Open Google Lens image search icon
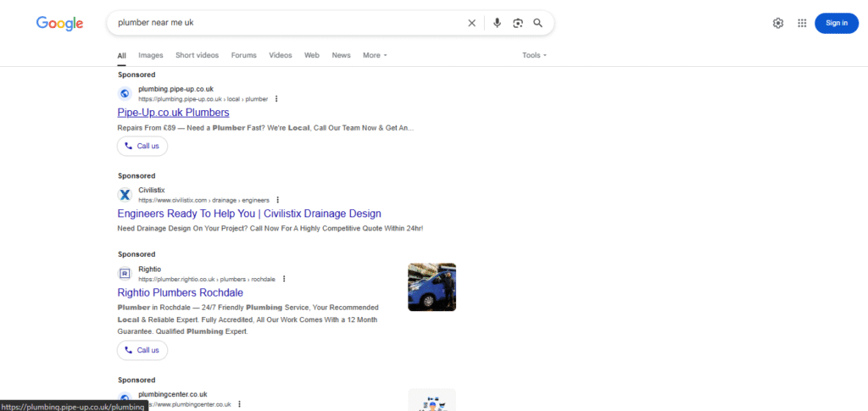The height and width of the screenshot is (411, 868). [x=518, y=23]
